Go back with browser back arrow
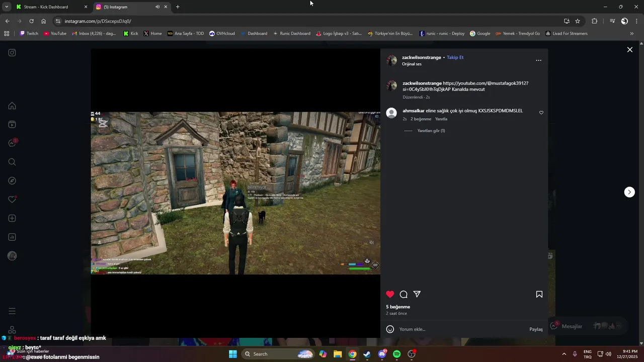Image resolution: width=644 pixels, height=362 pixels. tap(7, 21)
